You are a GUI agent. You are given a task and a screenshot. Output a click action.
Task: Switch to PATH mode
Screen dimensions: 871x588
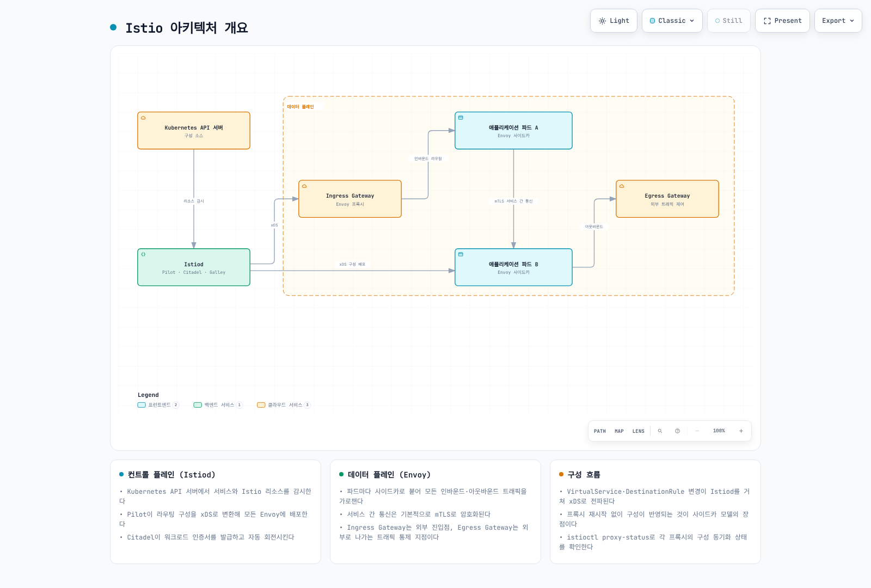(x=600, y=431)
